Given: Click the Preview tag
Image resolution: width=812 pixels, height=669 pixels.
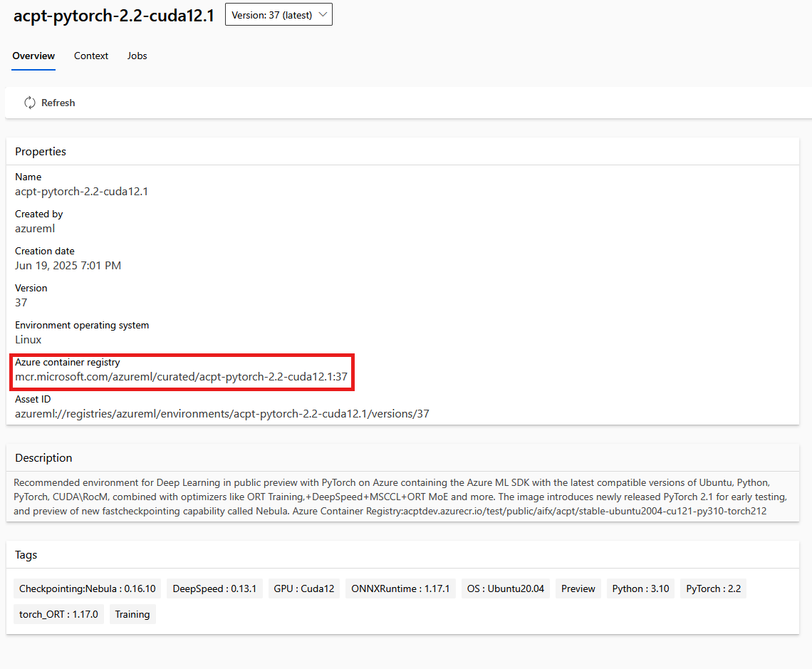Looking at the screenshot, I should tap(578, 588).
